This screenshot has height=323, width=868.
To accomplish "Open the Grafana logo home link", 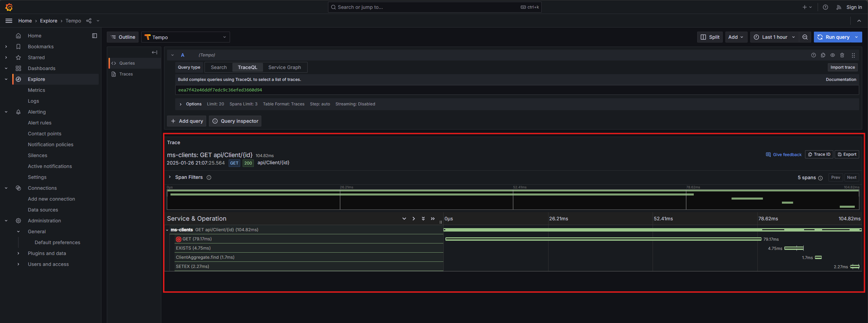I will (9, 7).
